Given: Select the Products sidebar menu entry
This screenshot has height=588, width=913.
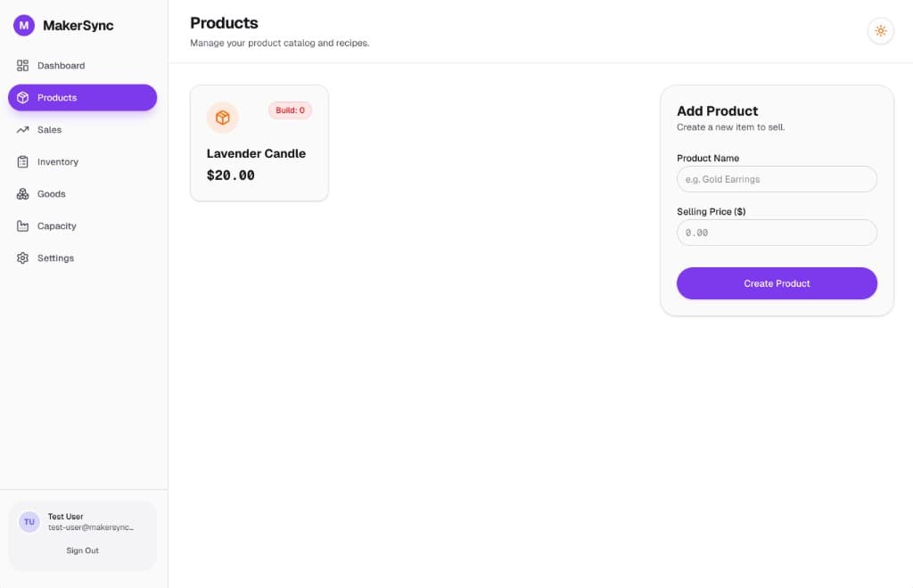Looking at the screenshot, I should (56, 97).
